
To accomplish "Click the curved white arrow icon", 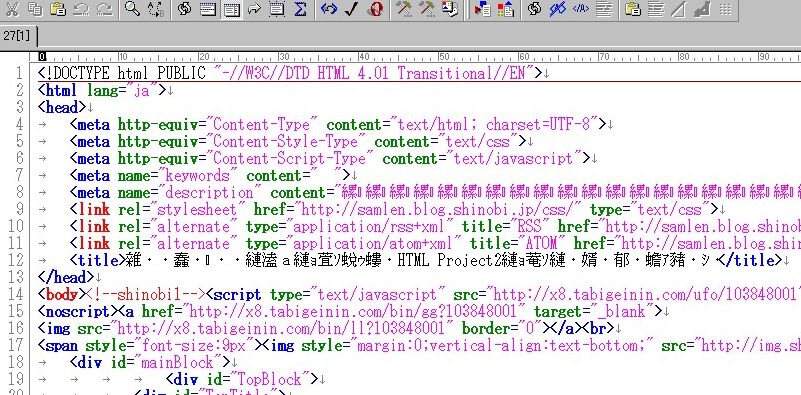I will (x=254, y=9).
